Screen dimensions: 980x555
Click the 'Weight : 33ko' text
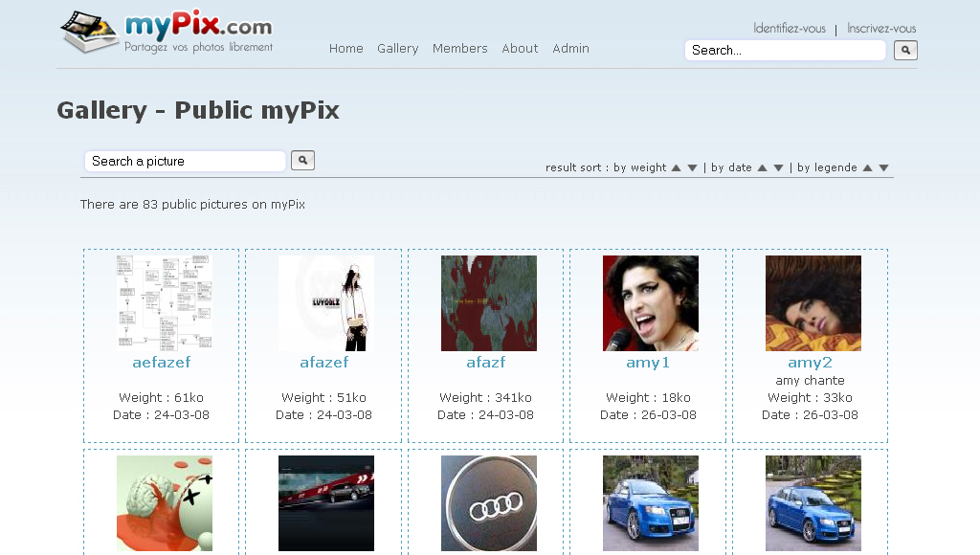tap(810, 397)
